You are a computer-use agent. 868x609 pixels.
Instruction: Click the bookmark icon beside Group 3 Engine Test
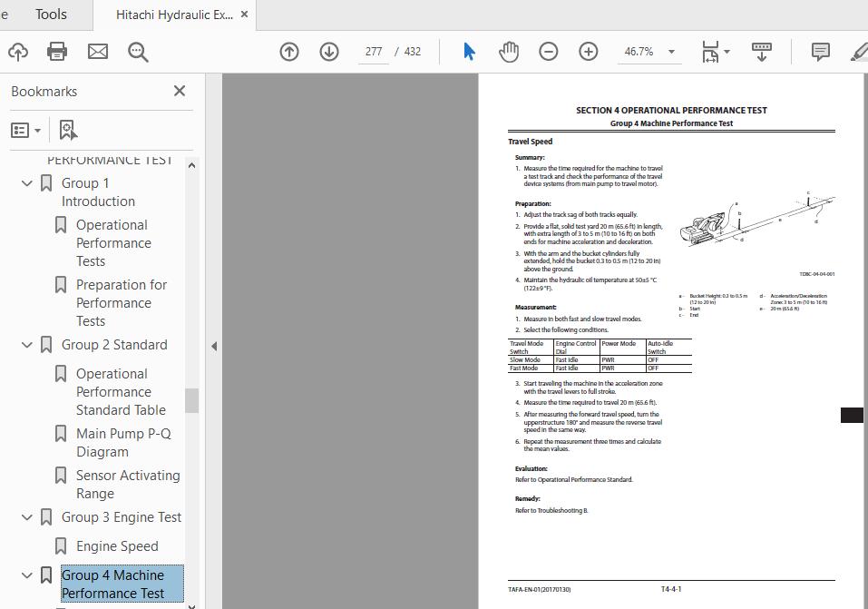[46, 517]
